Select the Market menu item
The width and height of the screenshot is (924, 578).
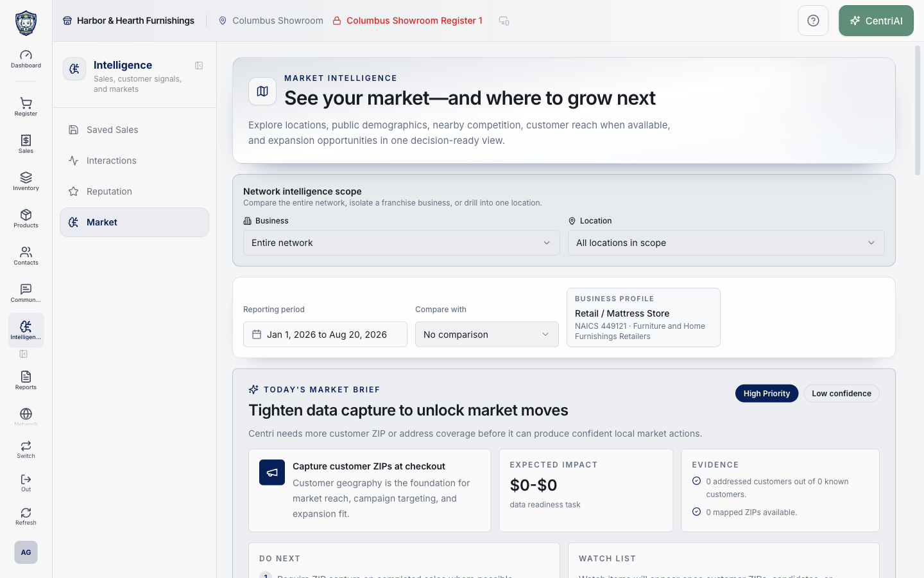pos(134,222)
